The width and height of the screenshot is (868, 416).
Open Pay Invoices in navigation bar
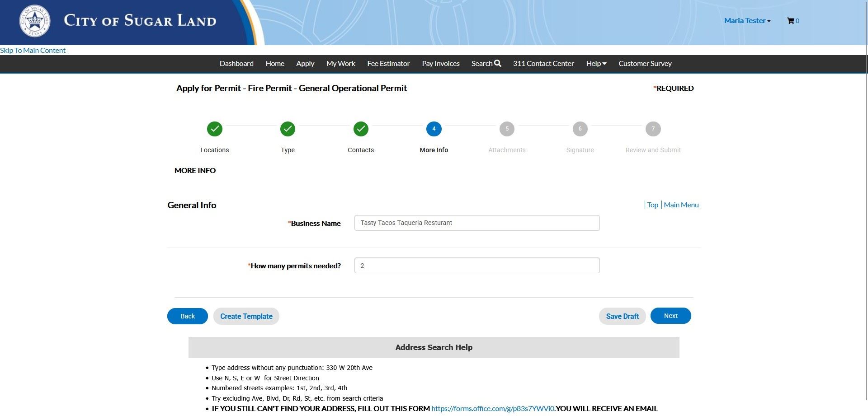pyautogui.click(x=441, y=64)
